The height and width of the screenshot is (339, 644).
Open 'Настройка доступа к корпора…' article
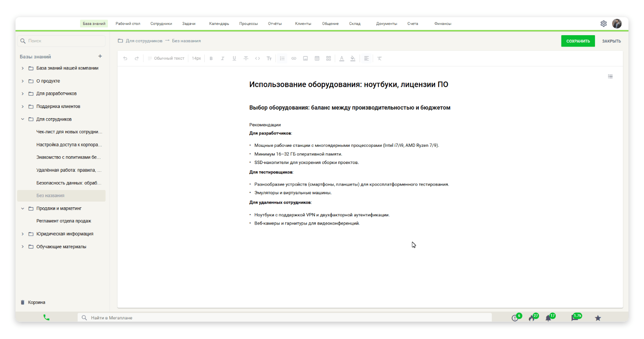(69, 145)
